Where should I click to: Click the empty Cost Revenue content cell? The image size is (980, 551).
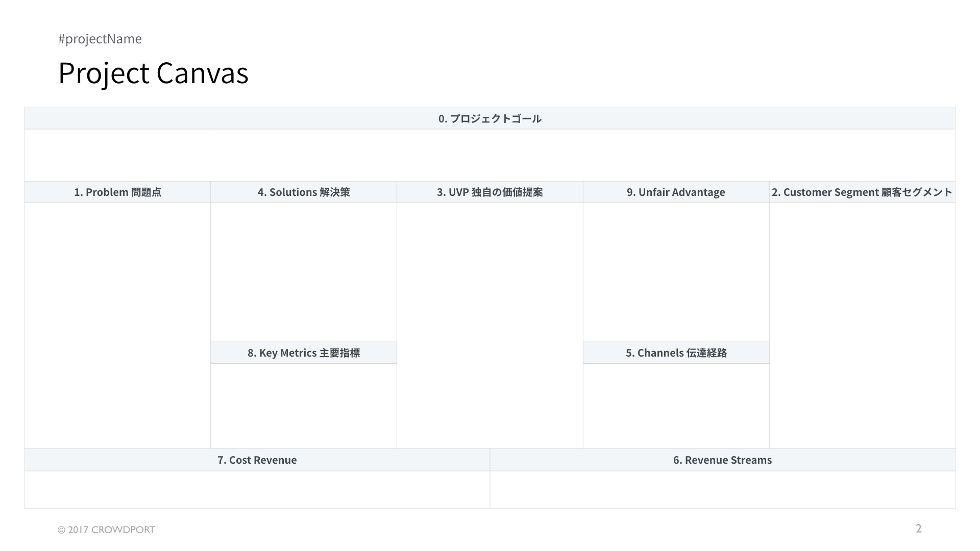click(x=257, y=489)
